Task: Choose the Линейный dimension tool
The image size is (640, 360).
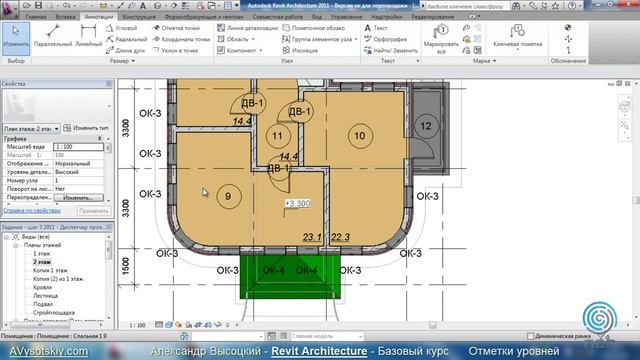Action: tap(88, 36)
